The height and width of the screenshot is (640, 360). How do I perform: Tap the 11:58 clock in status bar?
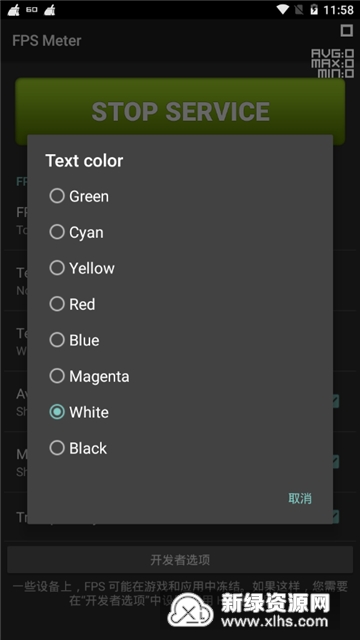pyautogui.click(x=338, y=9)
